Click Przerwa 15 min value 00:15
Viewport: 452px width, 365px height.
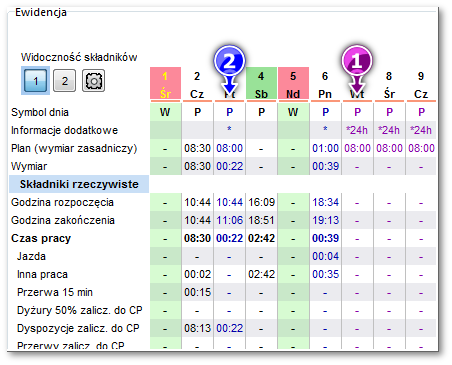[197, 292]
